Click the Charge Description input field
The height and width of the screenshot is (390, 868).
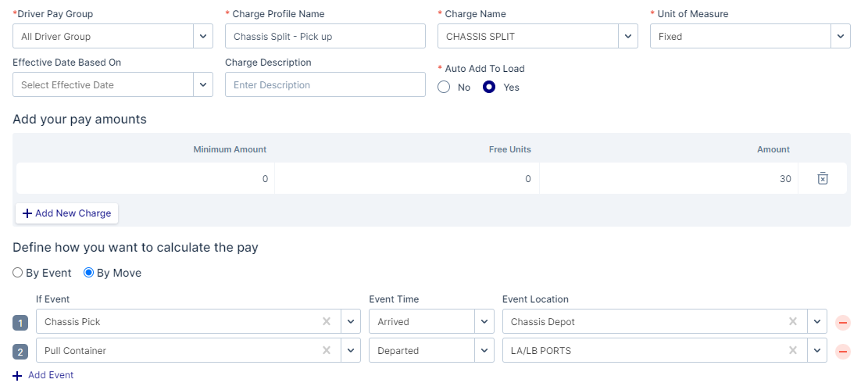(325, 85)
